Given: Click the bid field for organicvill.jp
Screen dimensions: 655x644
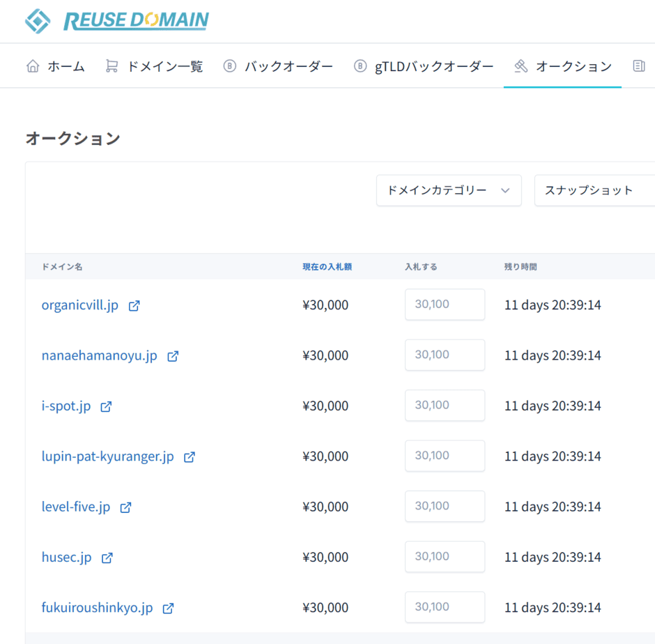Looking at the screenshot, I should tap(445, 305).
